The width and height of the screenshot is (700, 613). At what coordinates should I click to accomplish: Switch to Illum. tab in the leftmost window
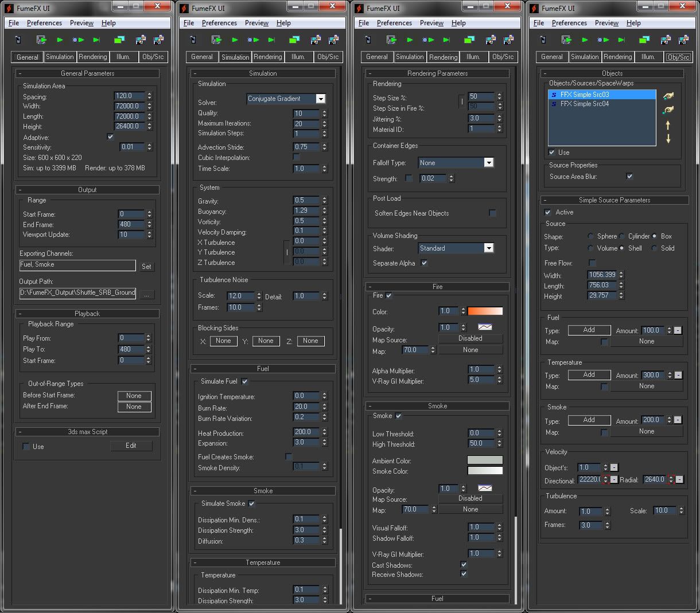[123, 57]
